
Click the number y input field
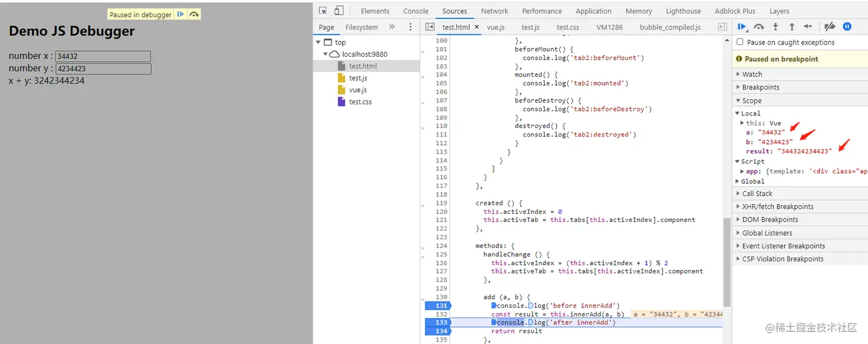[103, 69]
